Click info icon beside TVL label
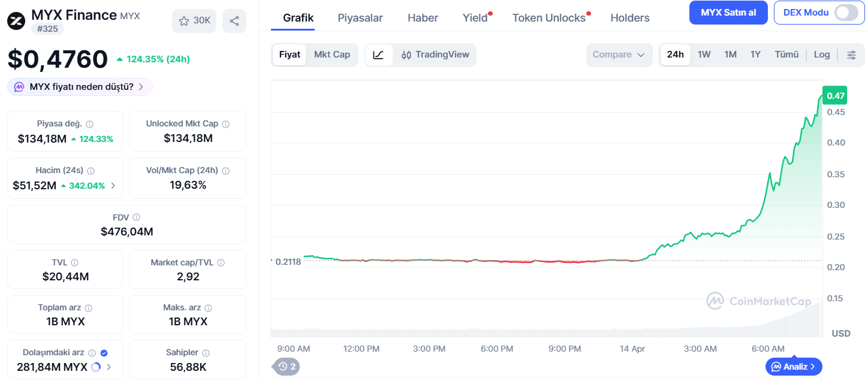Screen dimensions: 868x381 (x=75, y=262)
